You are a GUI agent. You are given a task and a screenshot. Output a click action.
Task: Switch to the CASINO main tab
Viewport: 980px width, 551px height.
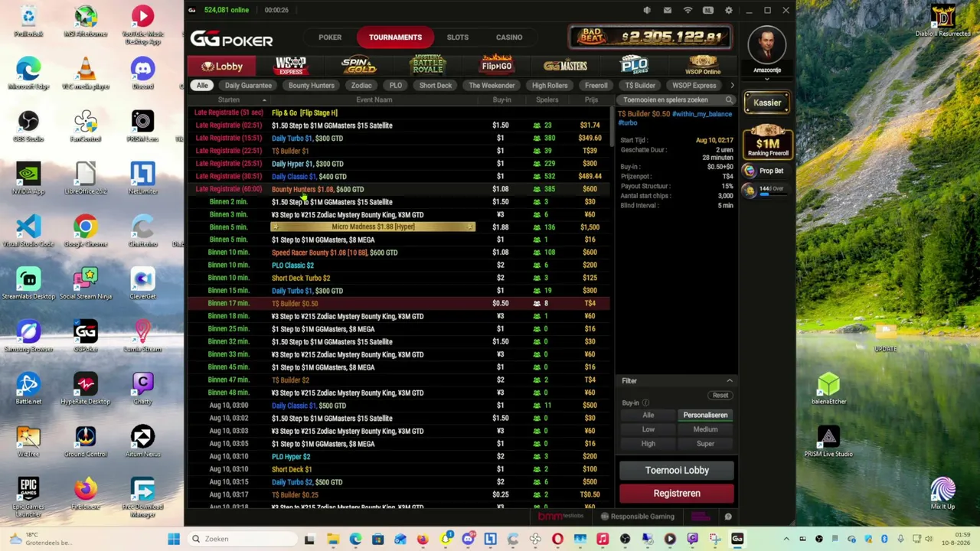pyautogui.click(x=509, y=37)
